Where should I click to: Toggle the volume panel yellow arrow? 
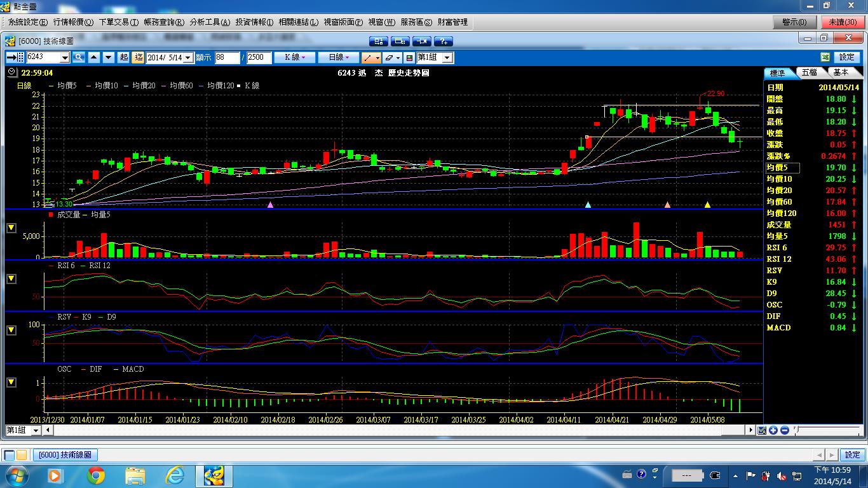[11, 228]
